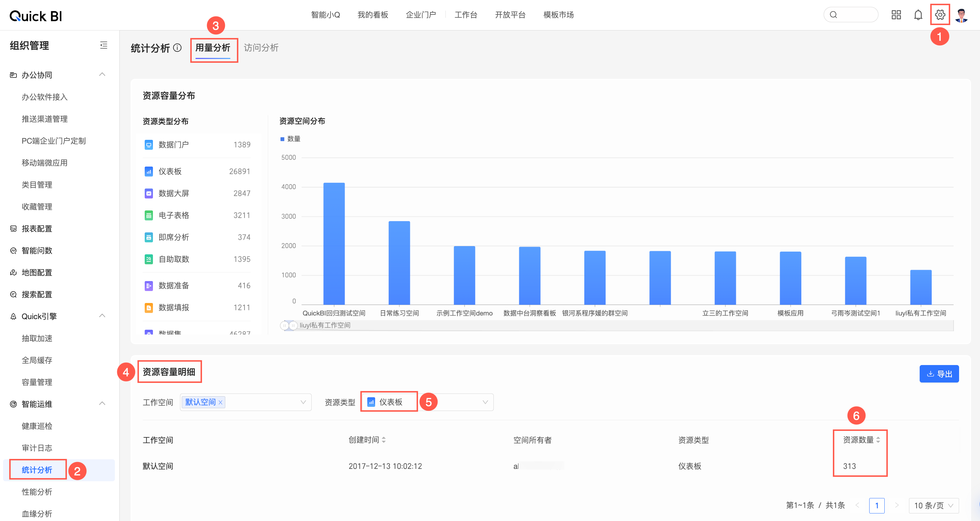This screenshot has width=980, height=521.
Task: Open 审计日志 in the sidebar
Action: 37,448
